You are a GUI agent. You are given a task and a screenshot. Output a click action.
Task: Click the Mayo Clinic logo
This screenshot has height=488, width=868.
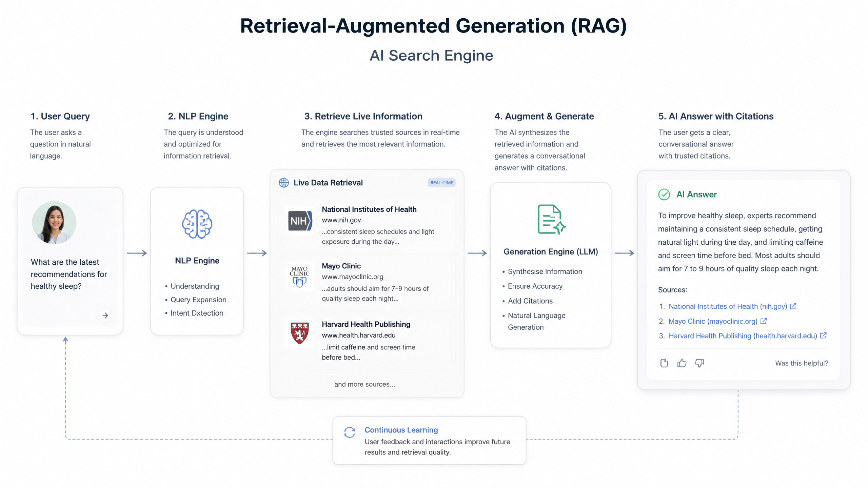[x=299, y=277]
